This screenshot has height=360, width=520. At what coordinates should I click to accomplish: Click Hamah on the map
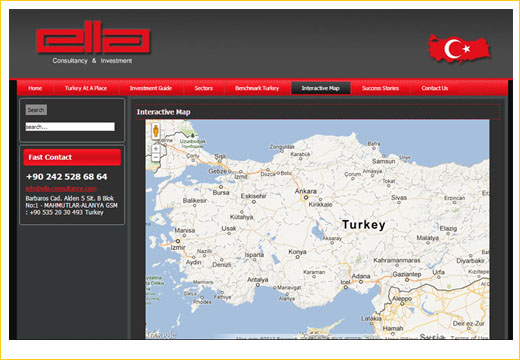coord(393,329)
